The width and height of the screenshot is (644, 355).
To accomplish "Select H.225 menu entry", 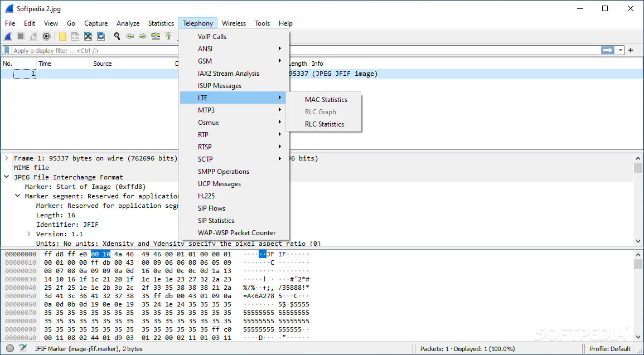I will [234, 196].
